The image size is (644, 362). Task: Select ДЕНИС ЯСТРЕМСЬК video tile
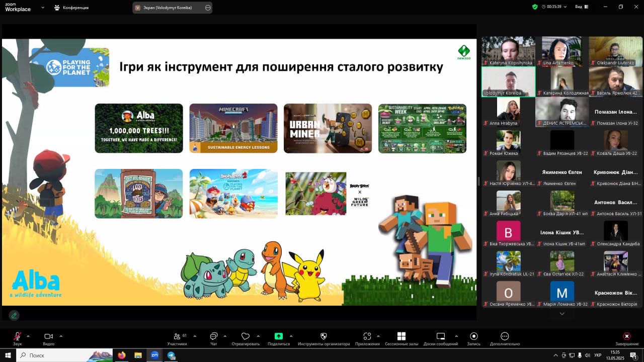pyautogui.click(x=562, y=112)
